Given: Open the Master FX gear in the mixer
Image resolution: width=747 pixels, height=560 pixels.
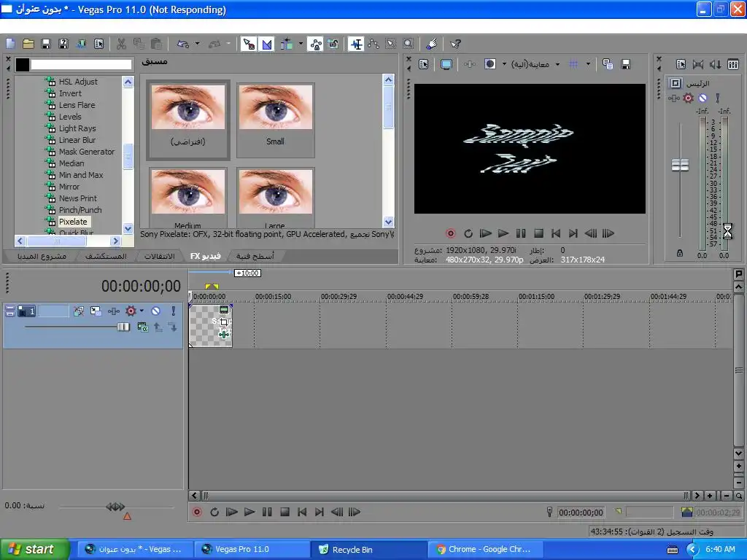Looking at the screenshot, I should (688, 98).
